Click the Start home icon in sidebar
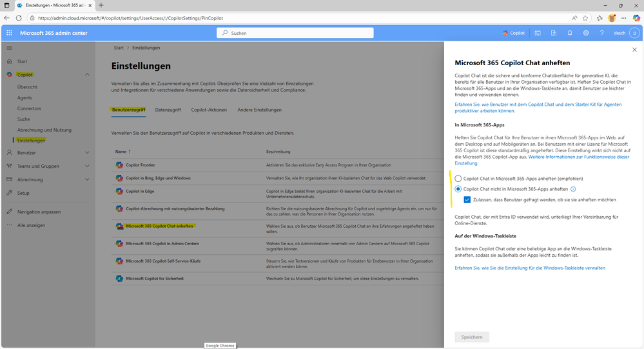The height and width of the screenshot is (349, 644). [9, 61]
